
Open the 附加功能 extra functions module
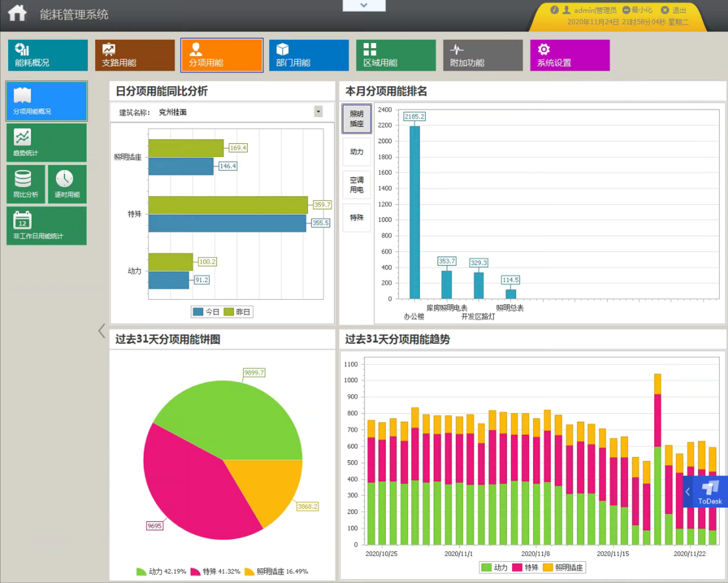point(483,55)
